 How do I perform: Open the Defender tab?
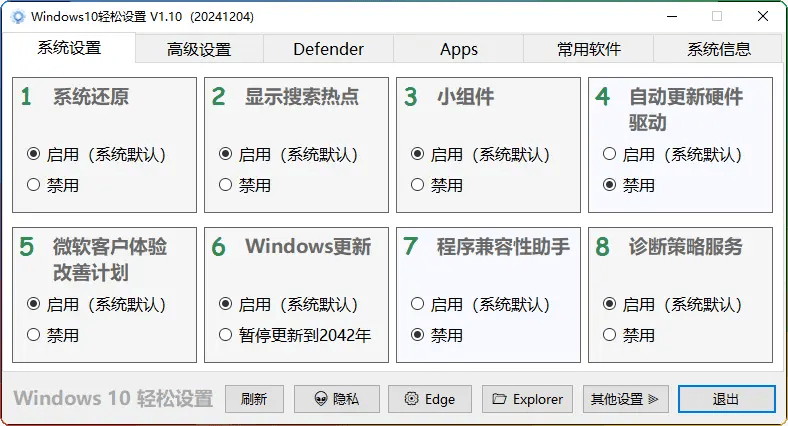click(328, 49)
